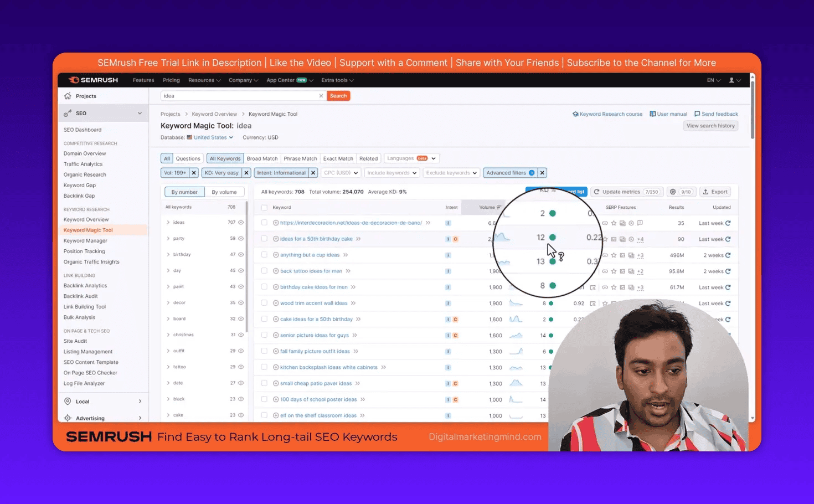Click the Projects folder icon in sidebar
This screenshot has height=504, width=814.
pyautogui.click(x=69, y=96)
